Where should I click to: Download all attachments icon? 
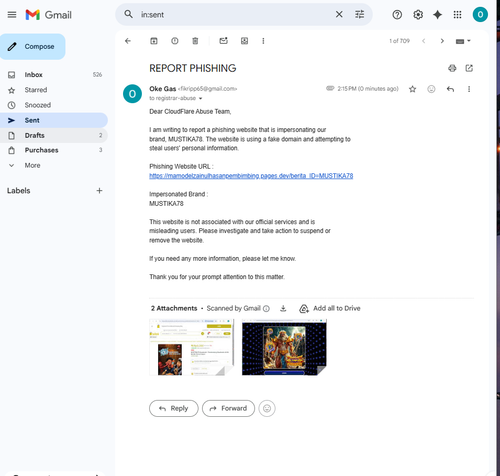283,308
